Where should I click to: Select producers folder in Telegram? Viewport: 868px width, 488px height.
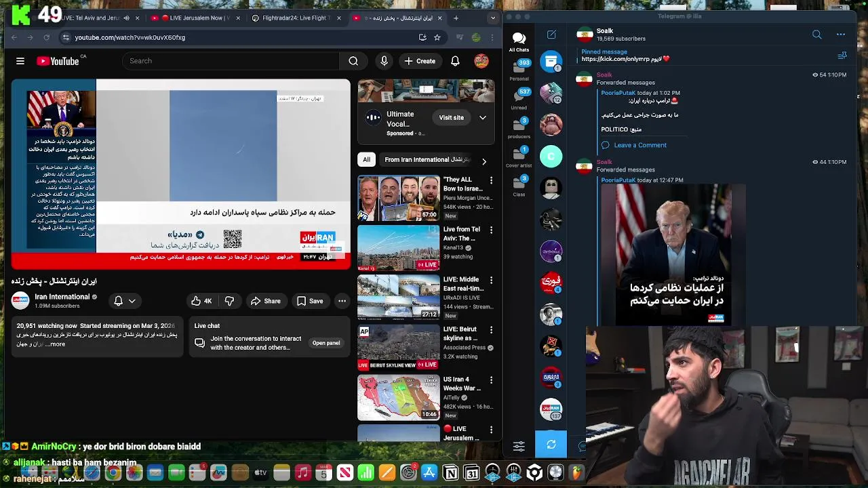tap(519, 127)
